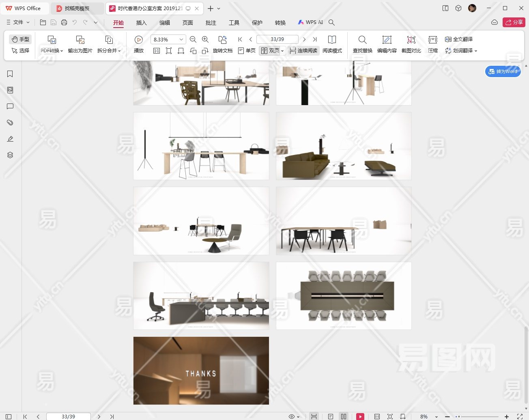Click the Rotate Document icon
529x420 pixels.
tap(222, 44)
